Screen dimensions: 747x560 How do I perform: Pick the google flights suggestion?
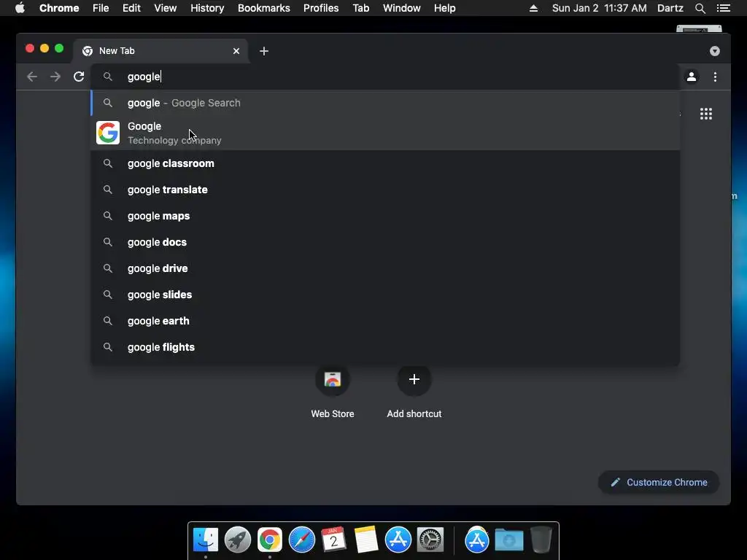(385, 346)
